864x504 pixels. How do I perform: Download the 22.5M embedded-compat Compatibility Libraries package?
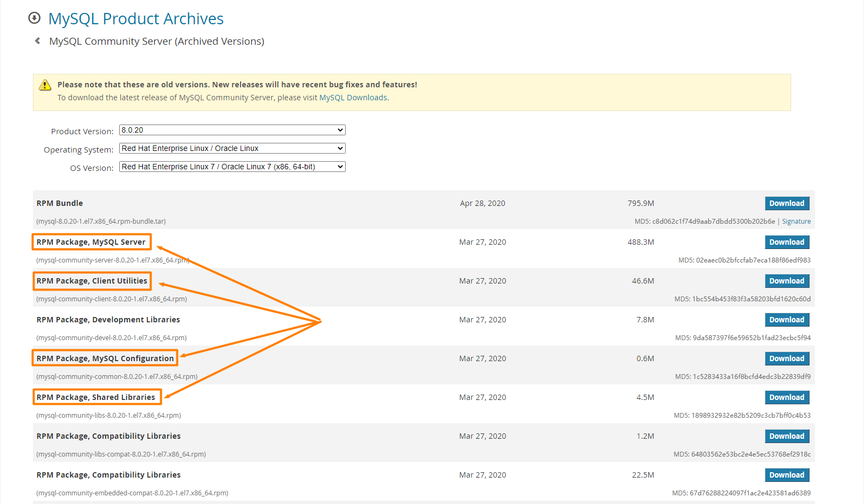[x=787, y=475]
